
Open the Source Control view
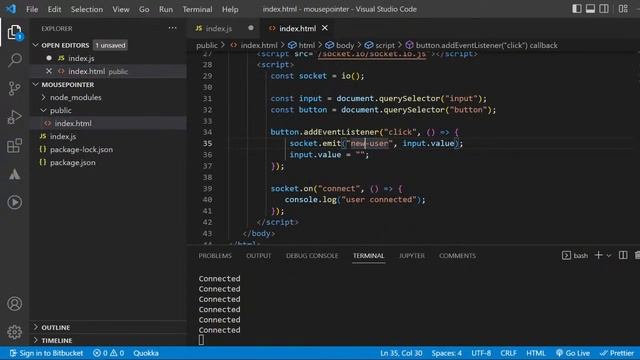point(14,89)
